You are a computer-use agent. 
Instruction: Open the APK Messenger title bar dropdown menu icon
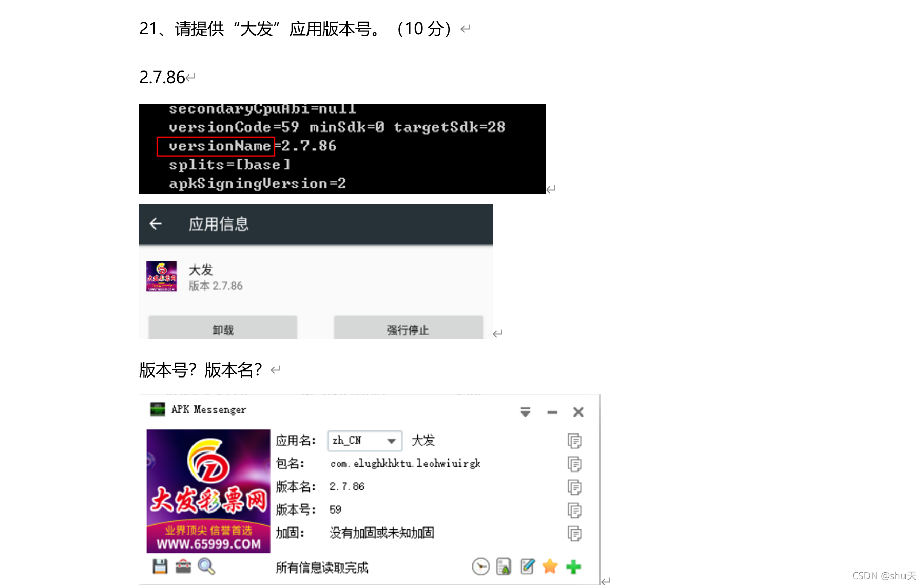point(525,412)
